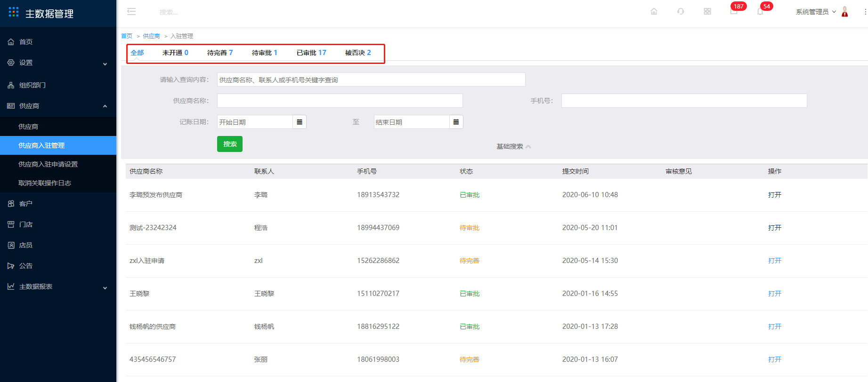Click the 店员 staff icon in the sidebar
Screen dimensions: 868x382
click(x=11, y=245)
